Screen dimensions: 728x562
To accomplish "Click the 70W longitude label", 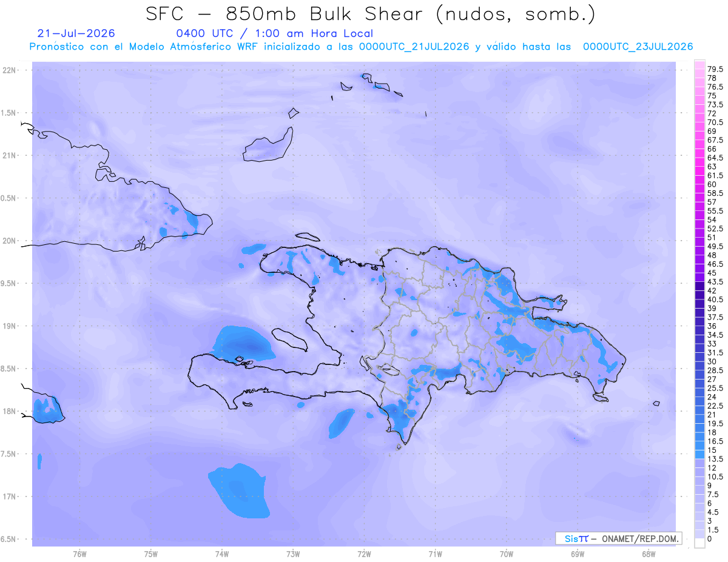I will click(x=507, y=554).
